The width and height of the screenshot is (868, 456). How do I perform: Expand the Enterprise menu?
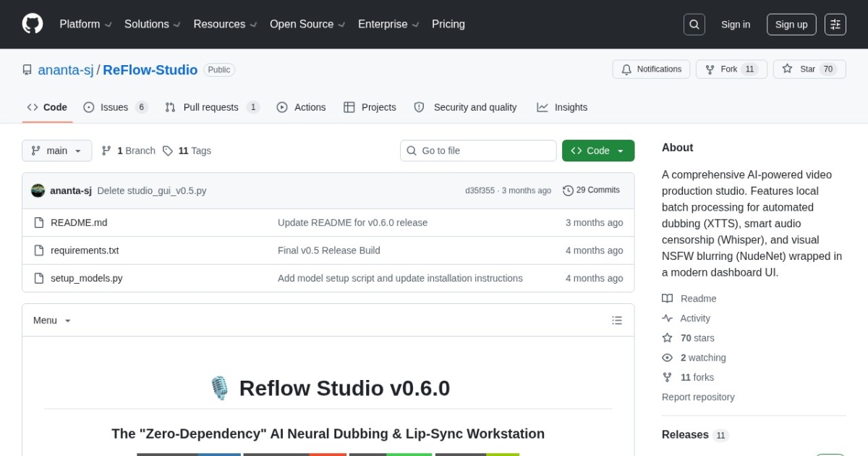tap(388, 24)
